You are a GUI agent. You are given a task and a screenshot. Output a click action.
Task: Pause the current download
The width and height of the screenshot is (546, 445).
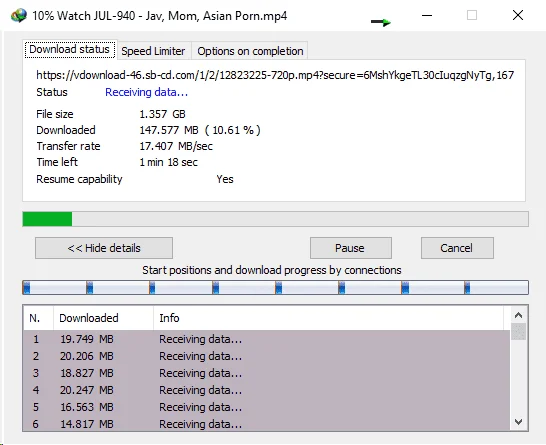[351, 248]
